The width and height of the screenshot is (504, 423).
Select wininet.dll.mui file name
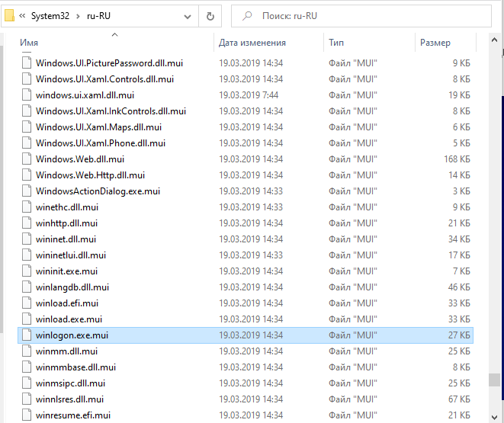pyautogui.click(x=66, y=239)
